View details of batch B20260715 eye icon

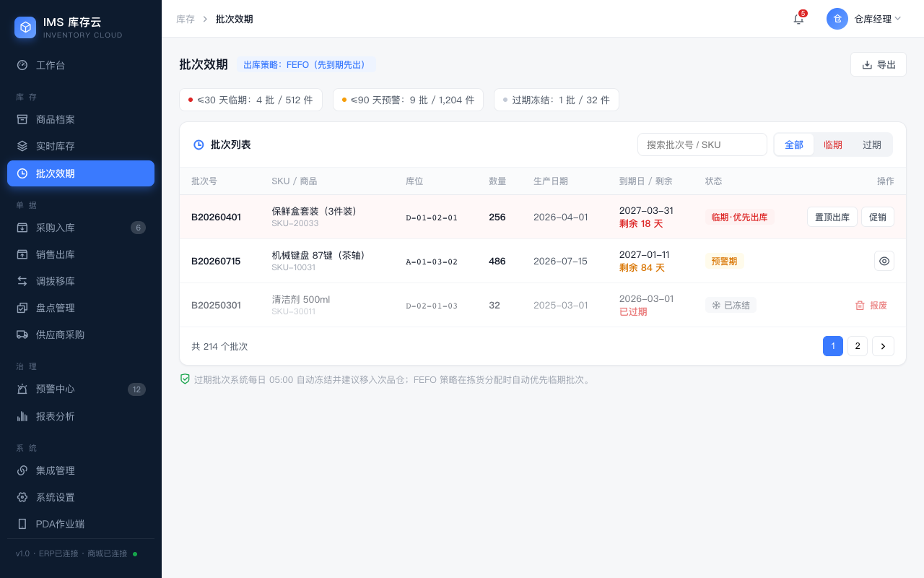(x=884, y=261)
